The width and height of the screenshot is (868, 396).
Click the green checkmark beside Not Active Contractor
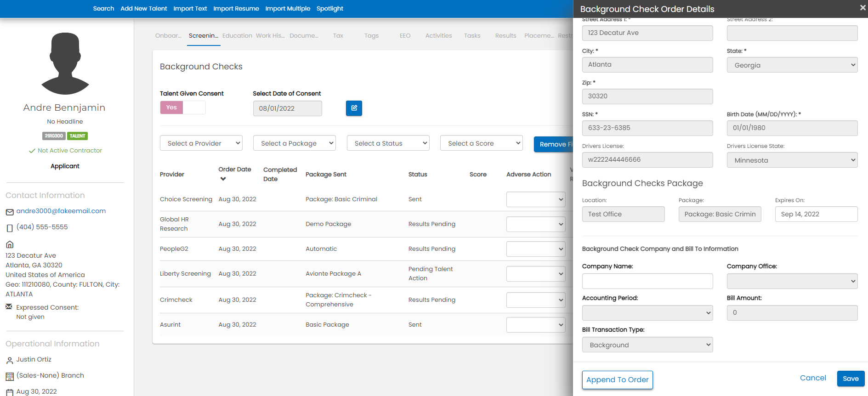[x=32, y=151]
